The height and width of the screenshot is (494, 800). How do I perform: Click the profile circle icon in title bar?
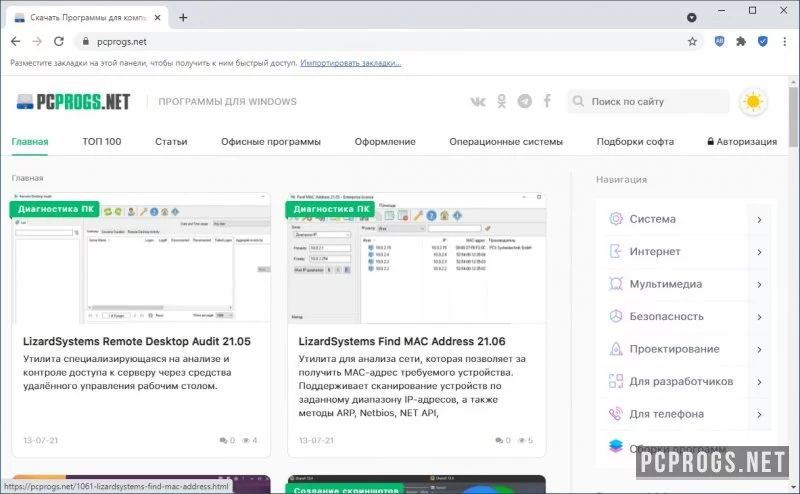click(x=691, y=17)
